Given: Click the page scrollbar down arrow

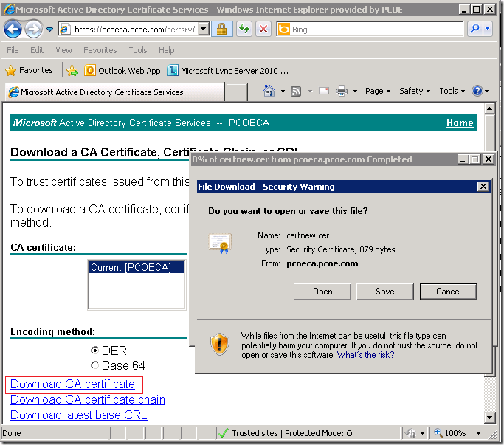Looking at the screenshot, I should 489,418.
